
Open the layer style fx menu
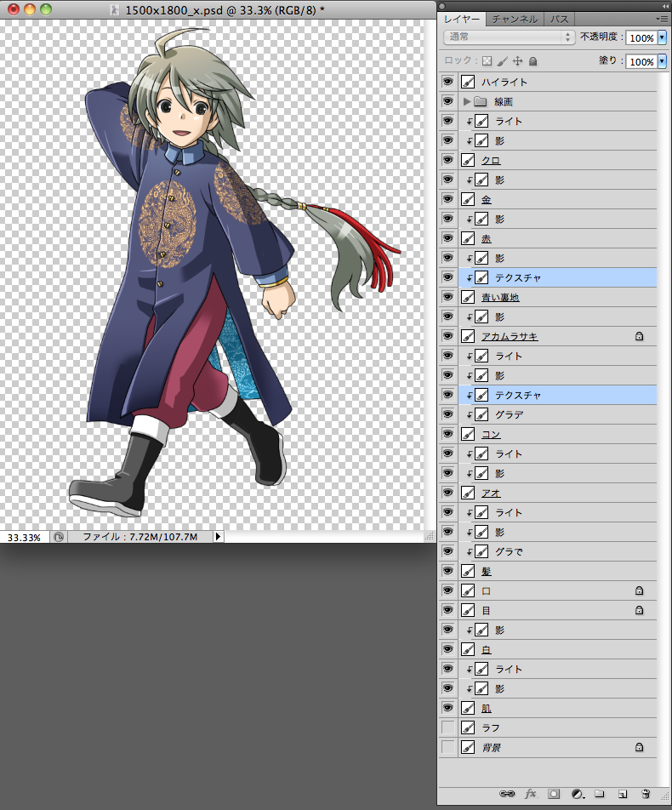pyautogui.click(x=531, y=794)
